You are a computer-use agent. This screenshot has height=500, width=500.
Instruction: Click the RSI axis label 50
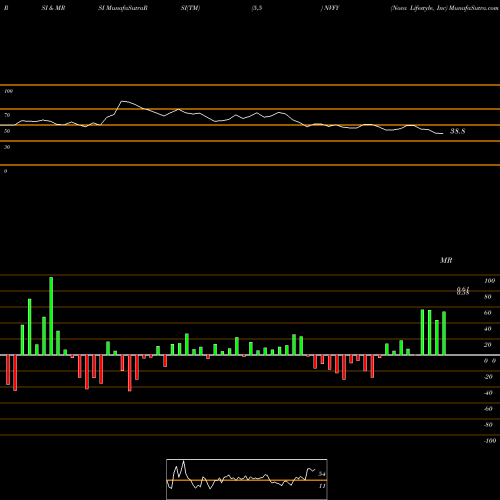tap(7, 131)
